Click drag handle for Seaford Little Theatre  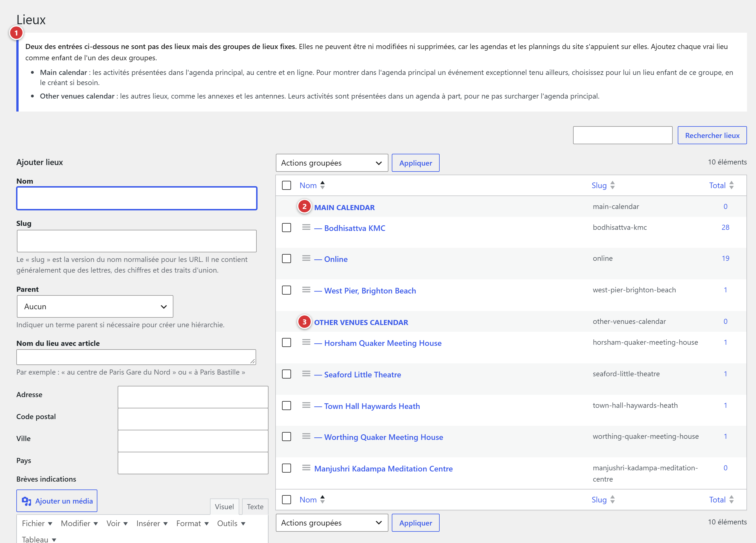pyautogui.click(x=306, y=373)
